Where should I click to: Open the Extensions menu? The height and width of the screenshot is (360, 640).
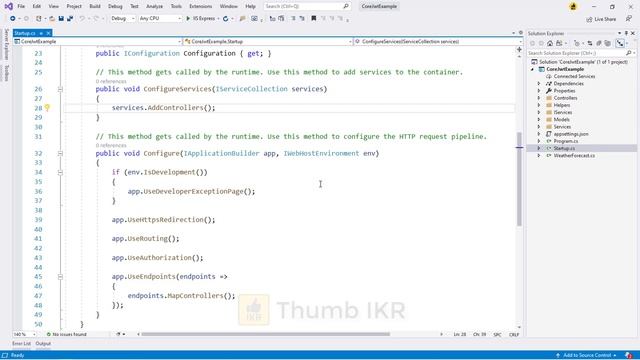(x=200, y=6)
